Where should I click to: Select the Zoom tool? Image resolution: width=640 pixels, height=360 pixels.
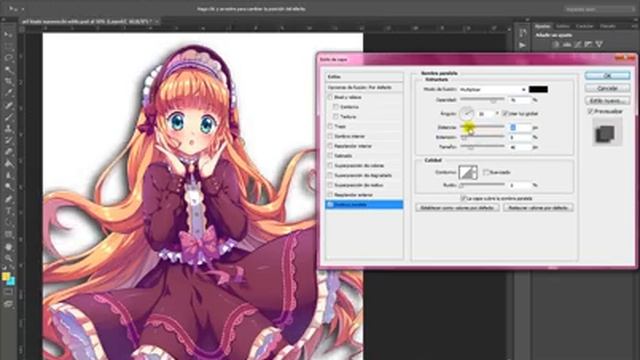pos(8,258)
